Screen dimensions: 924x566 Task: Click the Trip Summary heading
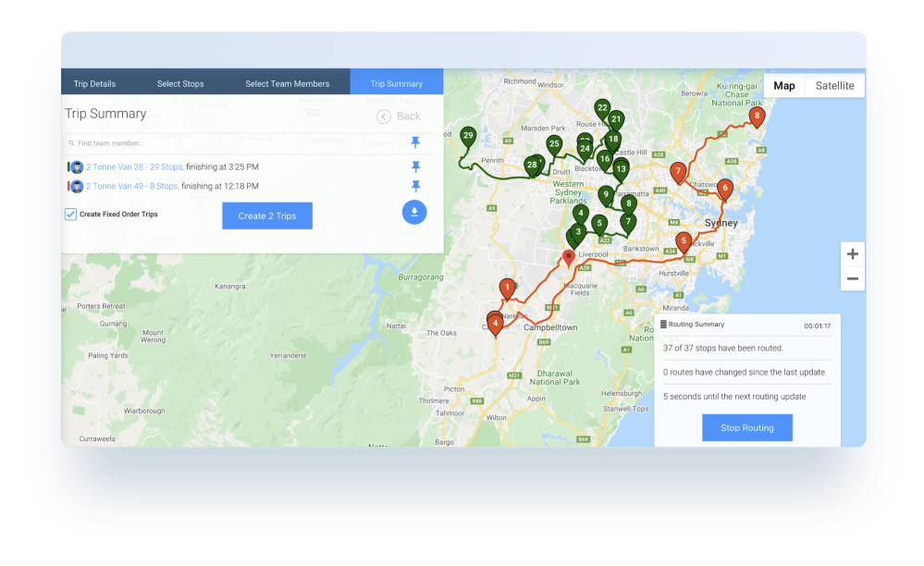105,114
